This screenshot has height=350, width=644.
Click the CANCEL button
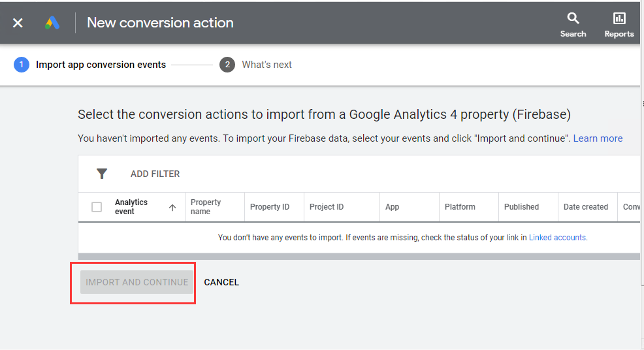pos(221,282)
